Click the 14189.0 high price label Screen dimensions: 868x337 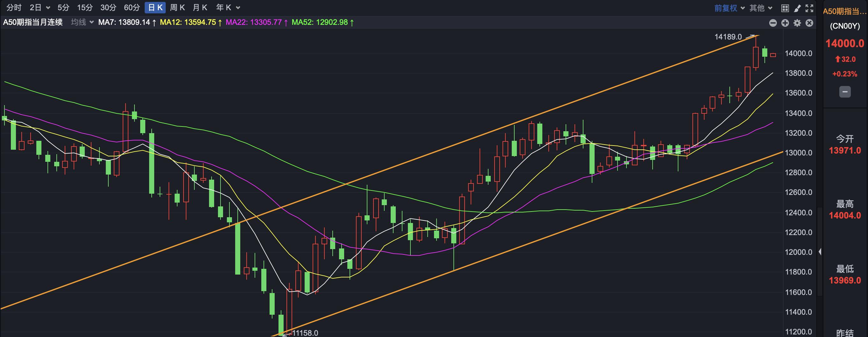(728, 37)
